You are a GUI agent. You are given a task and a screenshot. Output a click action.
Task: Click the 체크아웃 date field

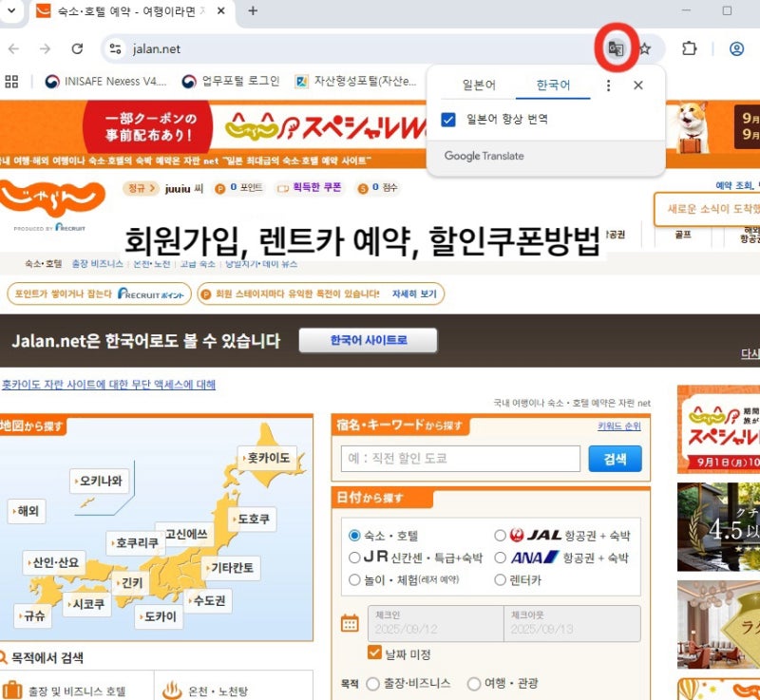572,623
